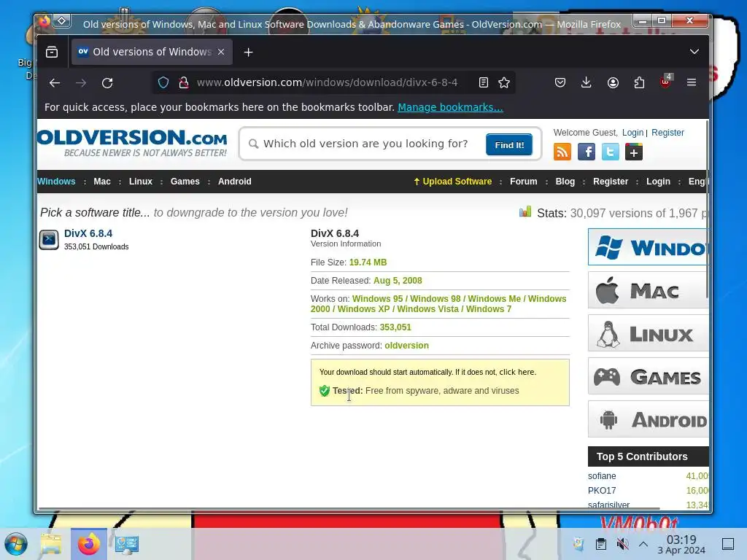Image resolution: width=747 pixels, height=560 pixels.
Task: Select the Old versions of Windows tab
Action: tap(152, 52)
